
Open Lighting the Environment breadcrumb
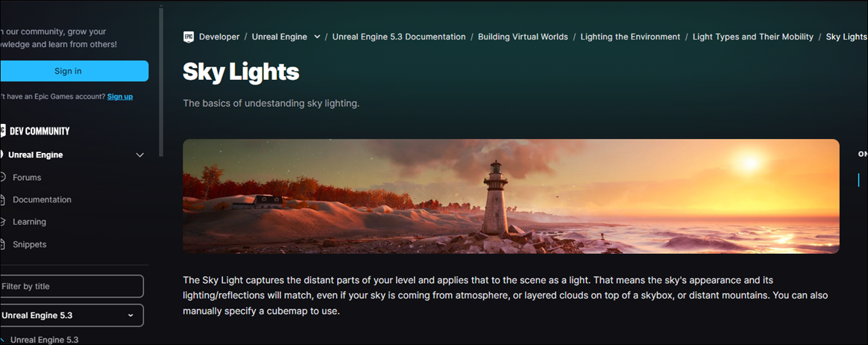click(x=631, y=37)
